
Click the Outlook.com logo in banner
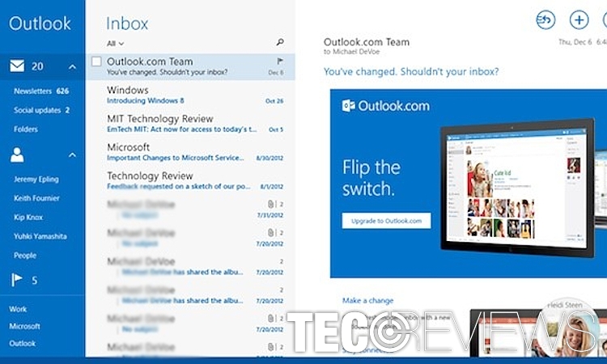386,106
